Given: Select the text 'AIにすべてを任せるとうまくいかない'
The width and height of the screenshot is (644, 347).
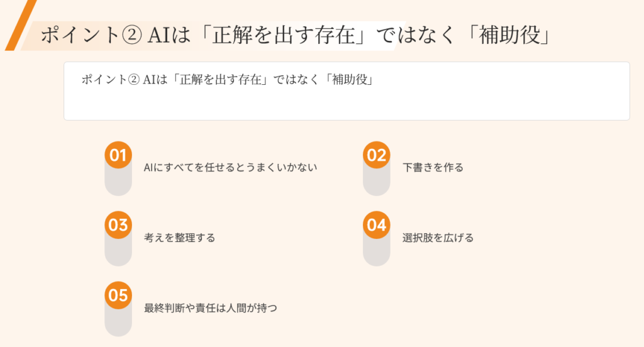Looking at the screenshot, I should [230, 168].
